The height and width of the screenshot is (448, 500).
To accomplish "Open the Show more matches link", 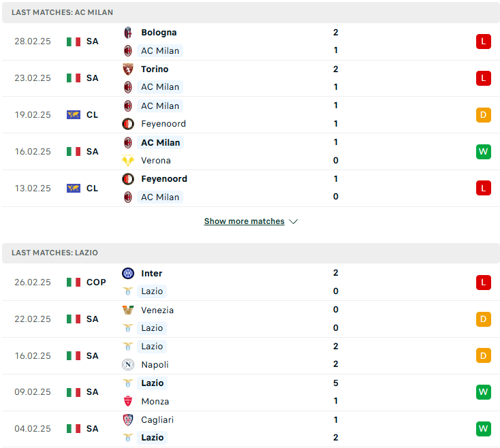I will pos(245,221).
